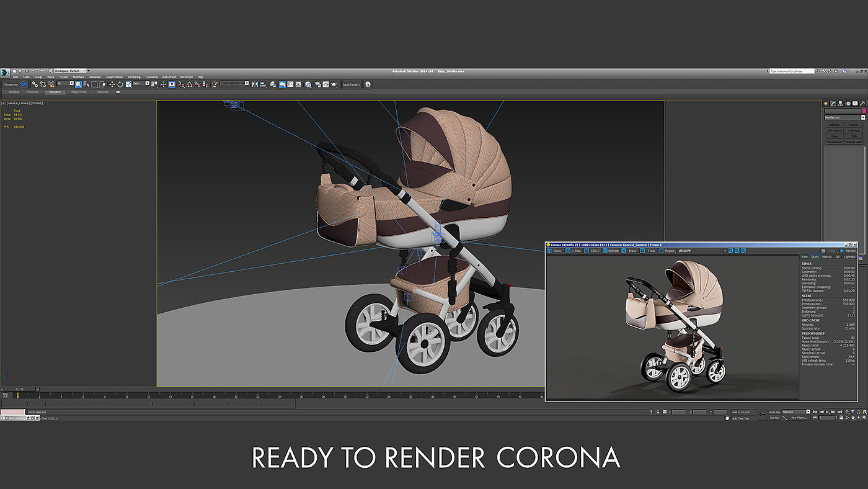Switch to the LightMix tab
The width and height of the screenshot is (868, 489).
[x=849, y=257]
